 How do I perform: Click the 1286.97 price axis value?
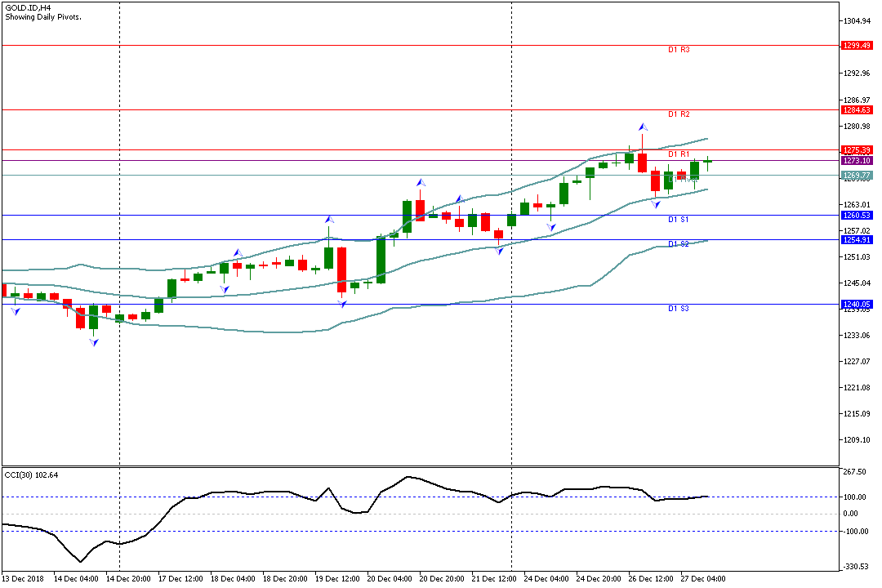pyautogui.click(x=857, y=100)
